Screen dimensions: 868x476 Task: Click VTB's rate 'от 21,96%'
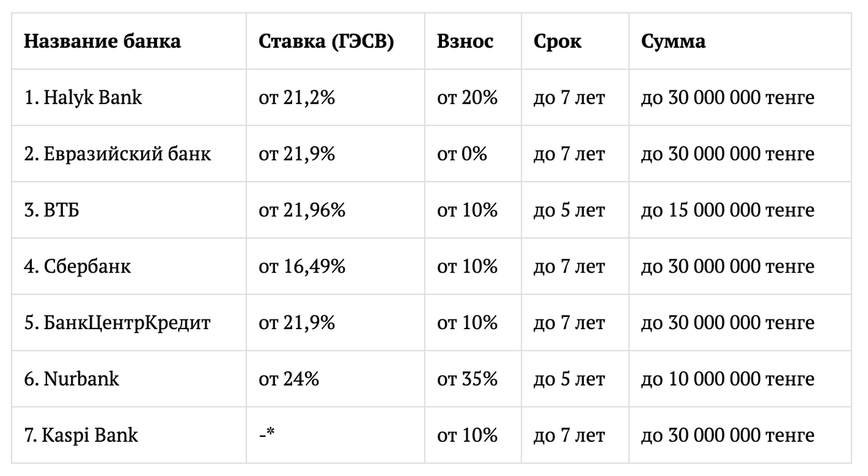pyautogui.click(x=302, y=211)
